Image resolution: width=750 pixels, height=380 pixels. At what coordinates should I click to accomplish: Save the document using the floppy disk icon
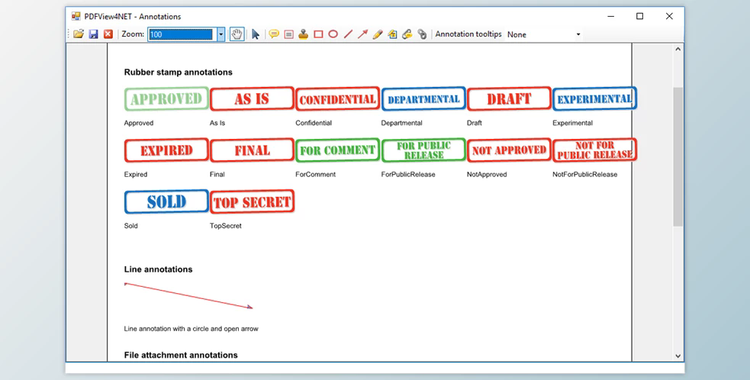coord(94,34)
